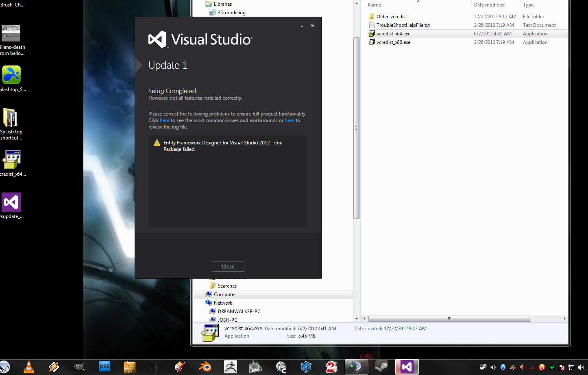Open the blue globe tray icon
588x375 pixels.
coord(503,367)
